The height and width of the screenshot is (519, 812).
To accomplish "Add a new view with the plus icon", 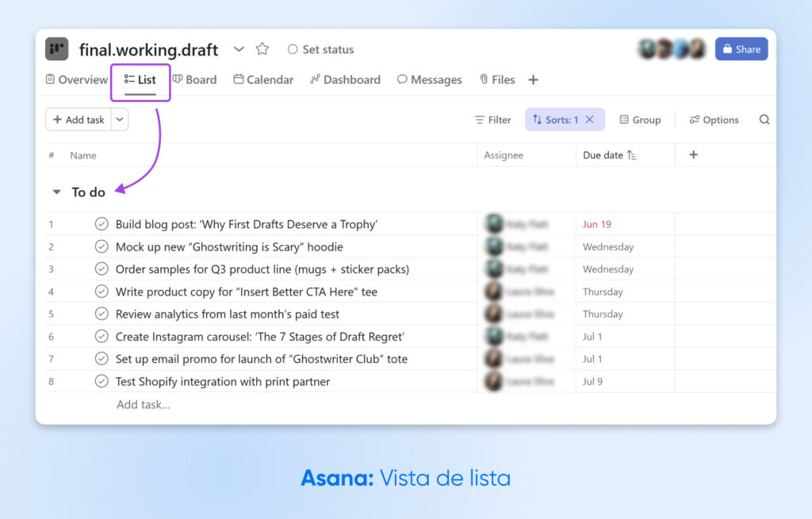I will coord(533,79).
